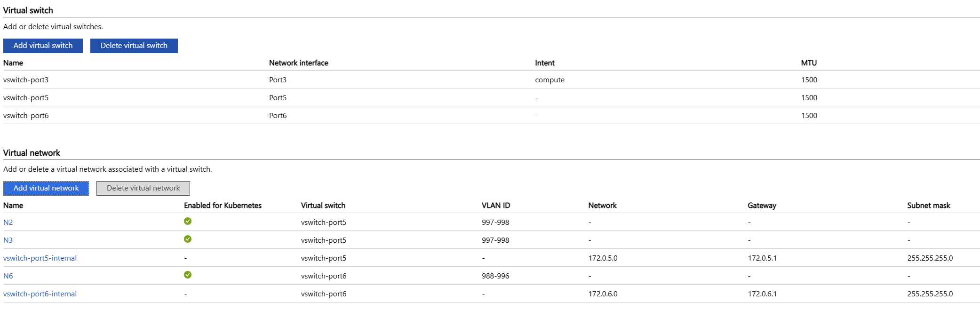Select the vswitch-port6 switch row

click(x=26, y=116)
